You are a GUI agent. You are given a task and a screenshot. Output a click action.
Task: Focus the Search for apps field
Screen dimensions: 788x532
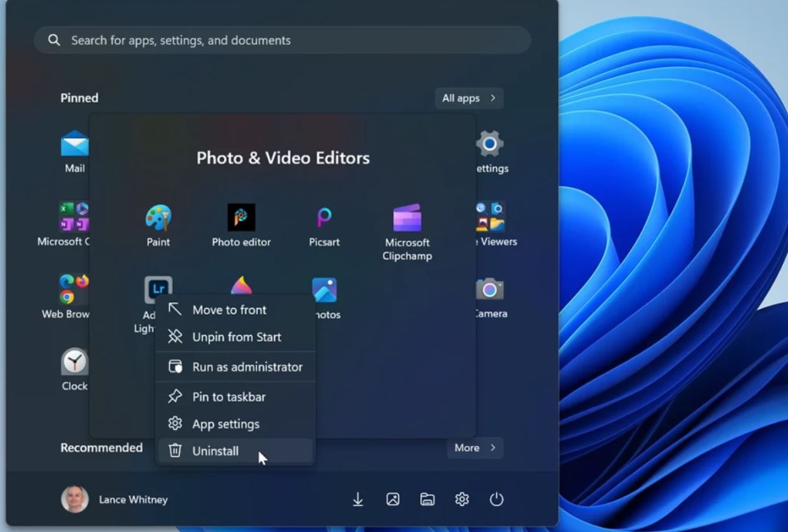click(282, 40)
